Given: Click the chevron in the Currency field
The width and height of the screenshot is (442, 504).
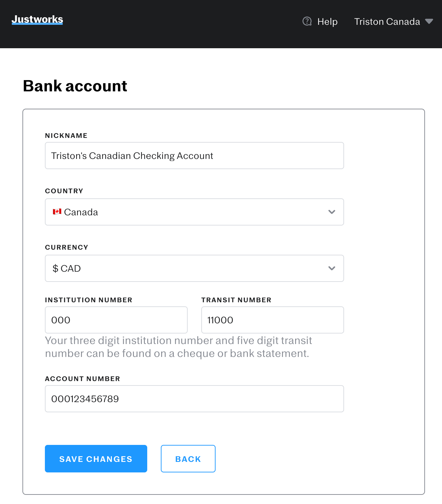Looking at the screenshot, I should [332, 268].
